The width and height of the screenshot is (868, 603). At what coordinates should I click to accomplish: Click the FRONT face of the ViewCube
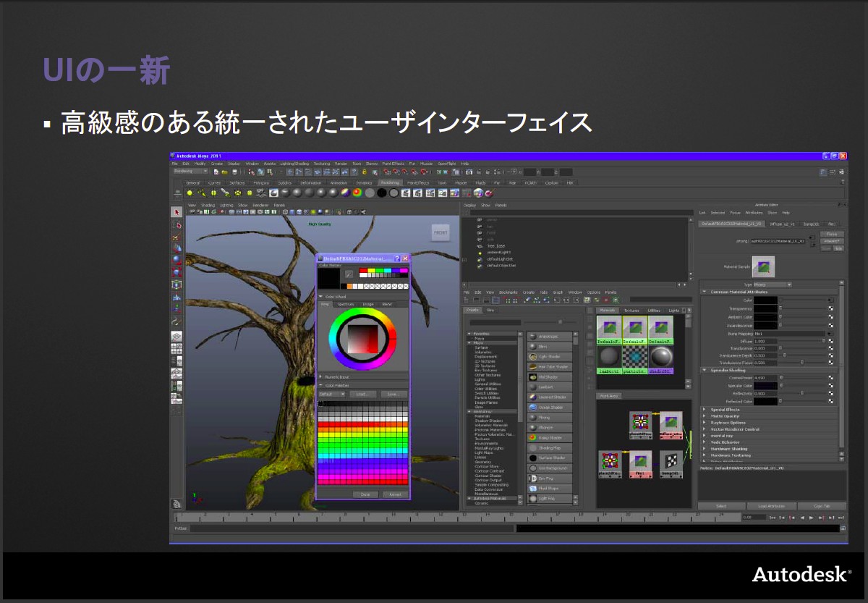pyautogui.click(x=440, y=232)
